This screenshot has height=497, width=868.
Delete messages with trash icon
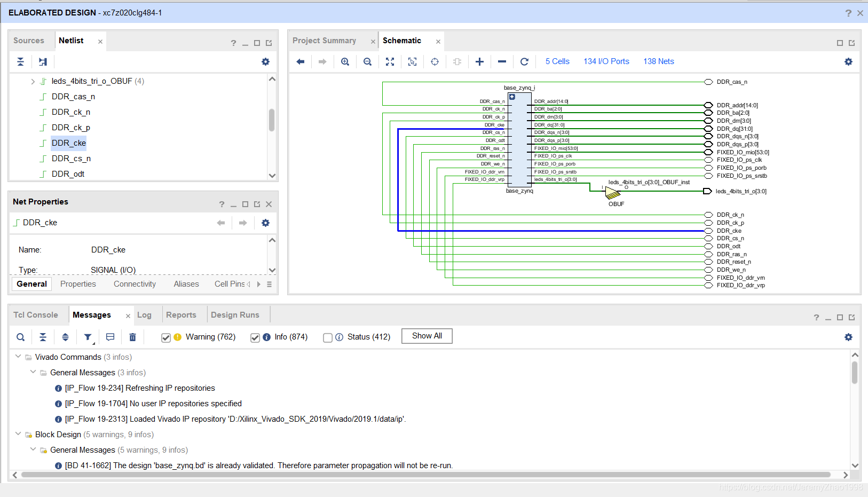132,337
